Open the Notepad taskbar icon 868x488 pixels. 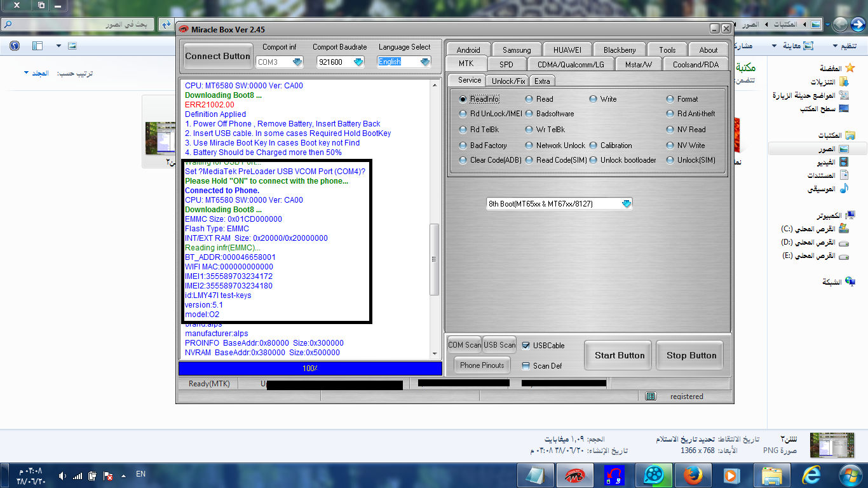[535, 475]
